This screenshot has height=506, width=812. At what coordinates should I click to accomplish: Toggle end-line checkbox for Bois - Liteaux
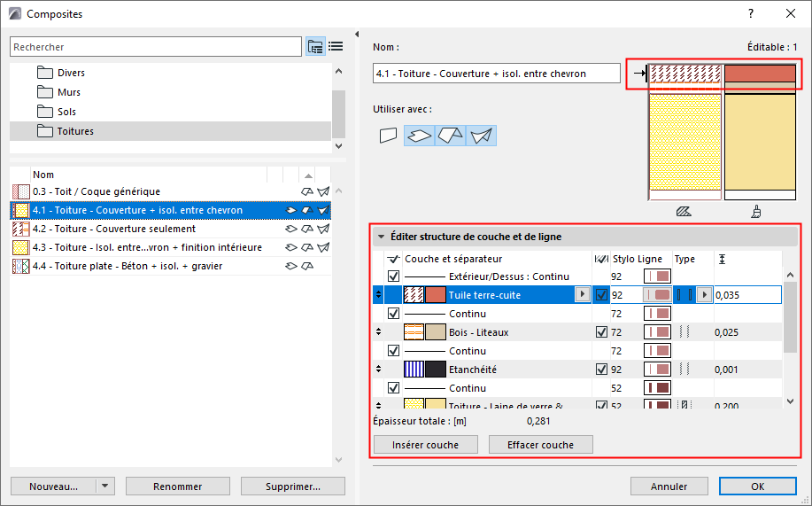click(x=601, y=332)
